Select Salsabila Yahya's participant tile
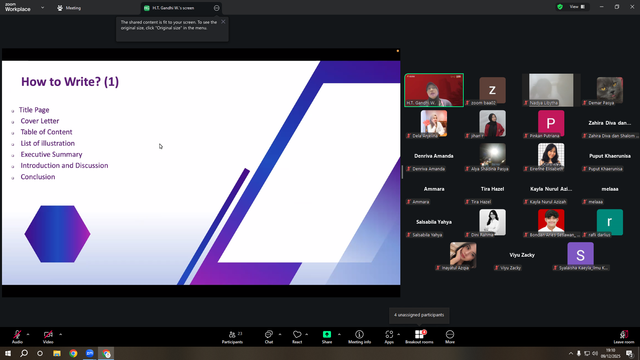Screen dimensions: 640x360 434,222
